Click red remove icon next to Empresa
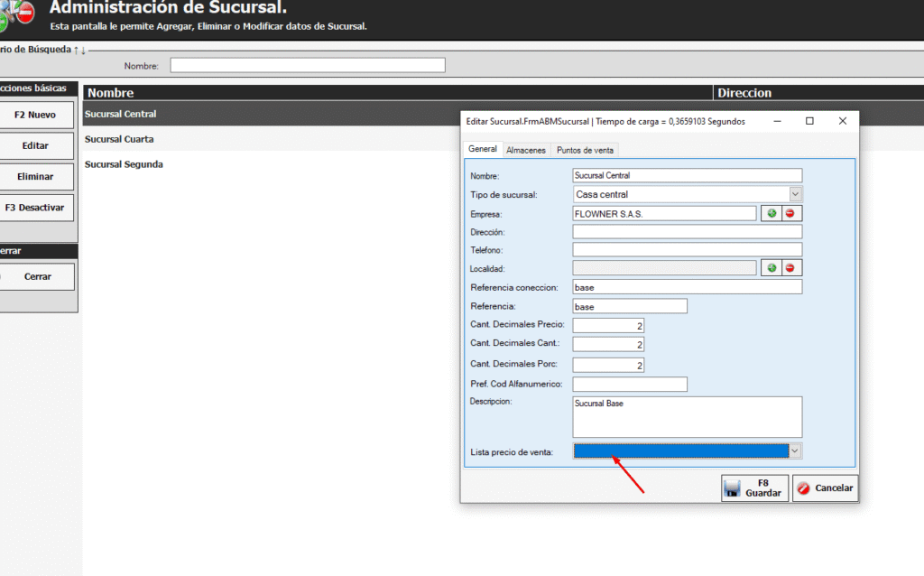Viewport: 924px width, 576px height. (x=791, y=213)
